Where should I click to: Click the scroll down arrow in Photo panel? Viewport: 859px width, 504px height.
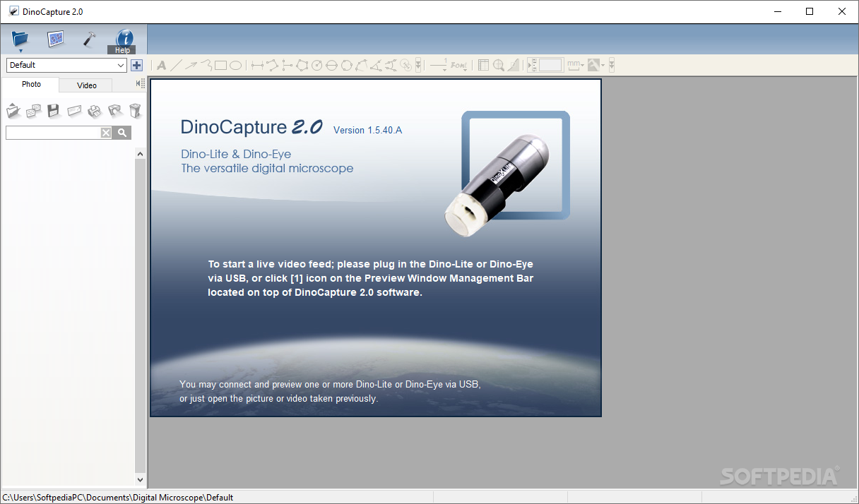(x=140, y=479)
